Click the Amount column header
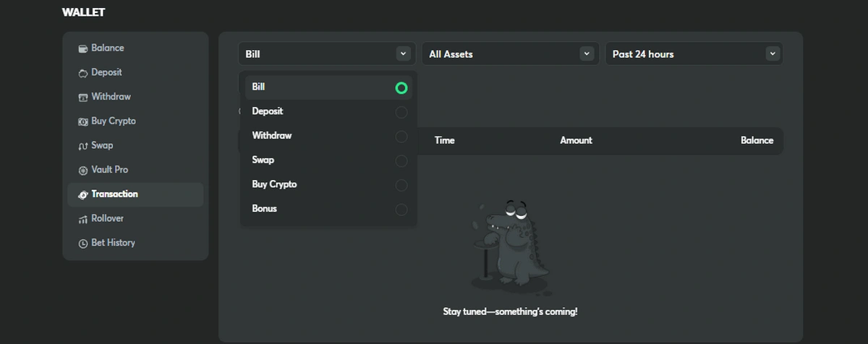Viewport: 868px width, 344px height. [576, 140]
